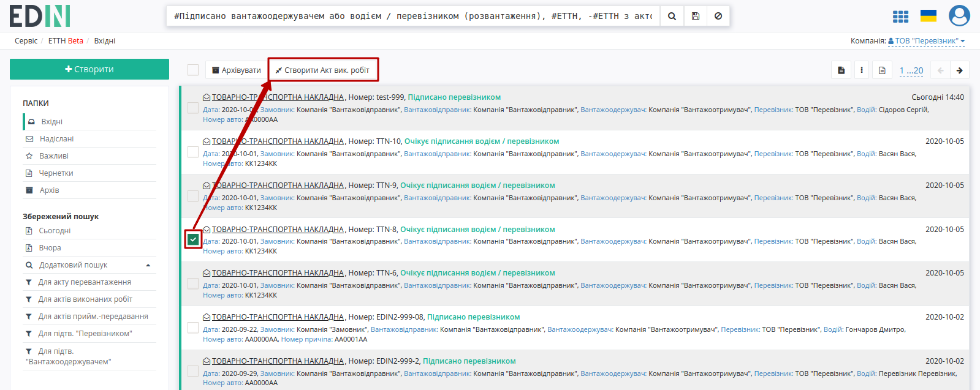Click Створити Акт вик. робіт button
The height and width of the screenshot is (390, 980).
pos(323,70)
